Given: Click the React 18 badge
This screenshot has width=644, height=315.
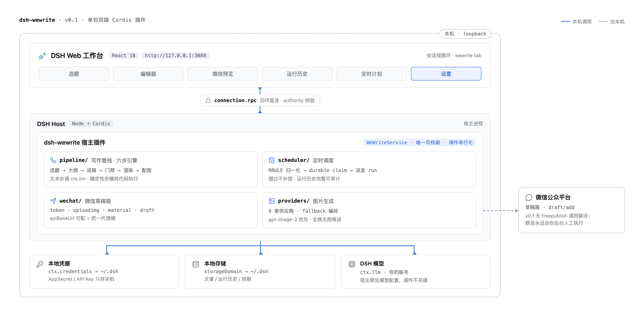Looking at the screenshot, I should pos(124,56).
